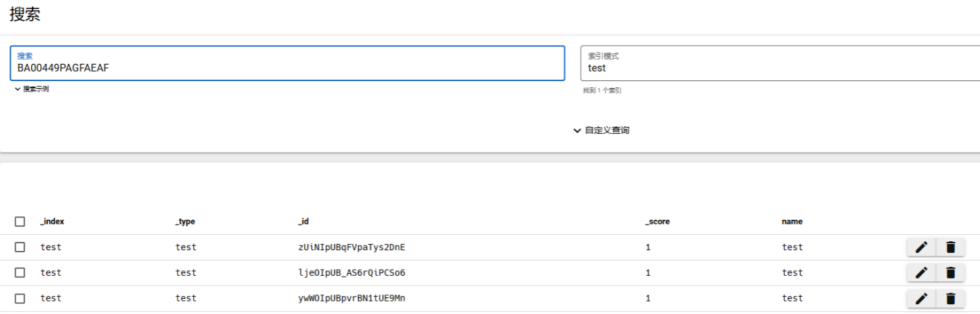Sort by the _type column header
The image size is (980, 314).
185,222
